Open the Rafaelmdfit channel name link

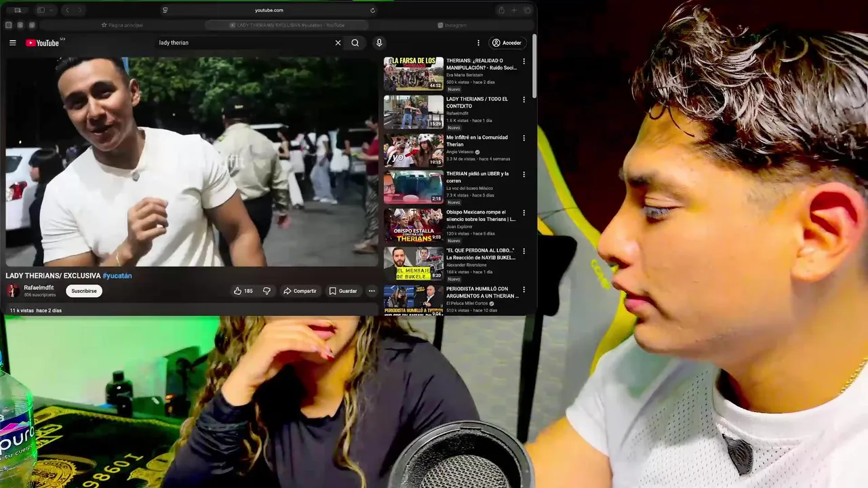pyautogui.click(x=39, y=287)
